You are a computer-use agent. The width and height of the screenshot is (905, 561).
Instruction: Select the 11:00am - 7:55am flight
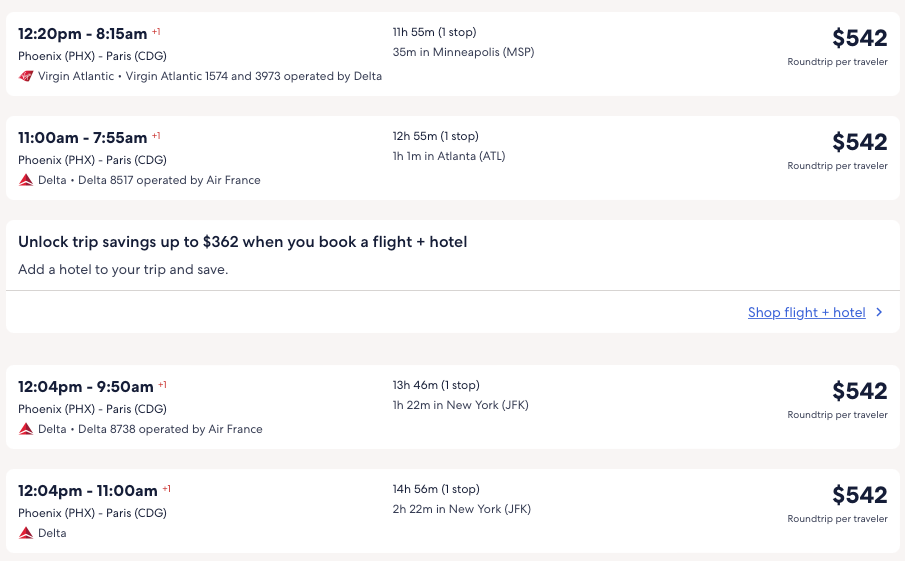[x=82, y=138]
